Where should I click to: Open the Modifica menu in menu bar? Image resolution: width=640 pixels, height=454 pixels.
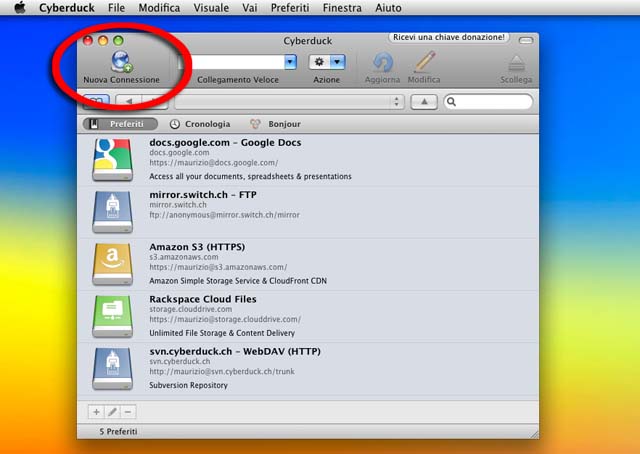[159, 8]
